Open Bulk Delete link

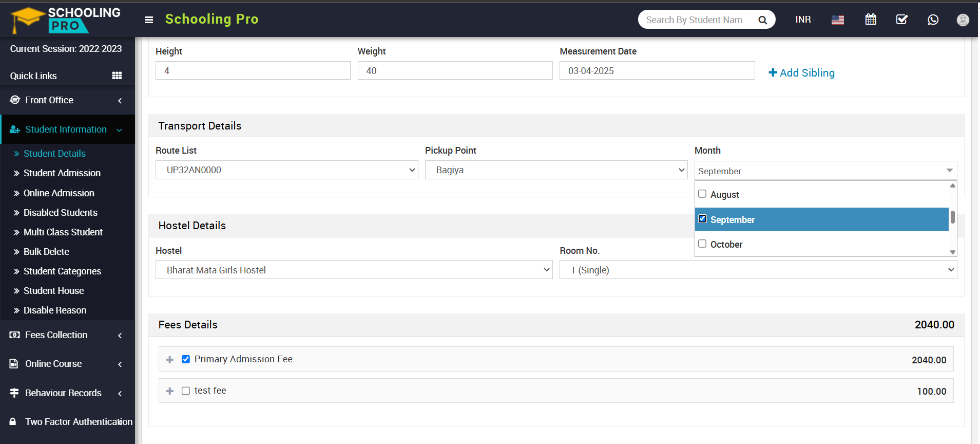[x=46, y=252]
